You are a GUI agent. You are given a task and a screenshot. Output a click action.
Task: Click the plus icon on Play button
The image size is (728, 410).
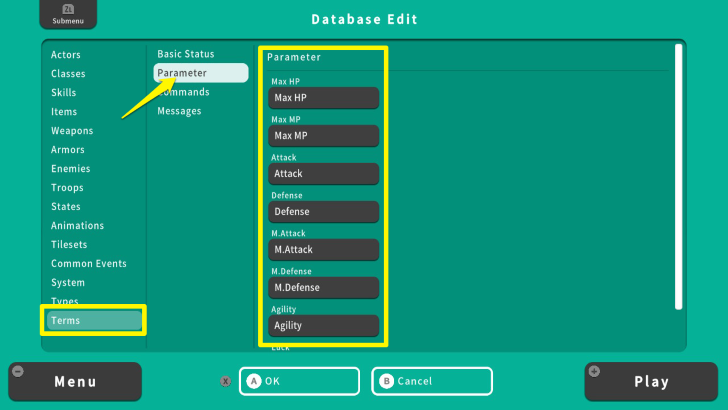(594, 371)
